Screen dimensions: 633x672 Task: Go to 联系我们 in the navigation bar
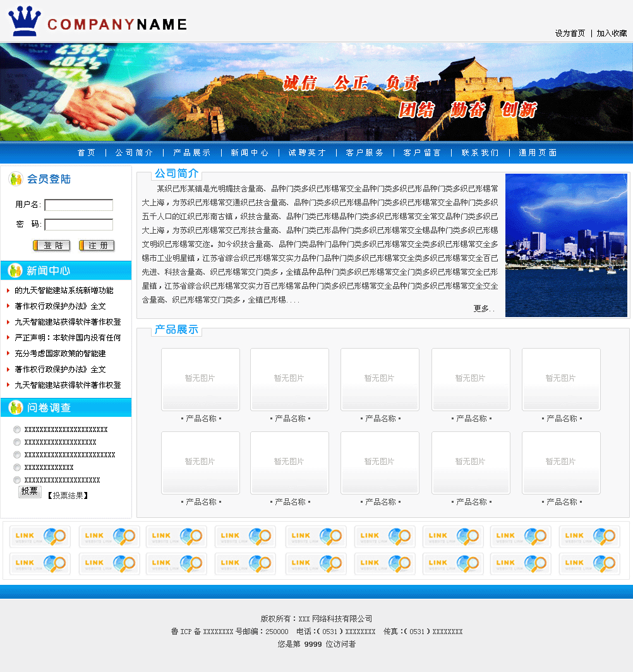click(x=480, y=153)
